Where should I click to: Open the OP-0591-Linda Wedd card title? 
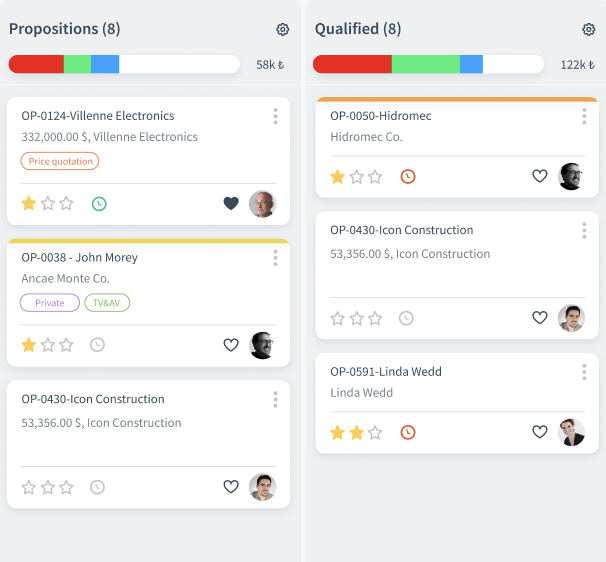[385, 372]
